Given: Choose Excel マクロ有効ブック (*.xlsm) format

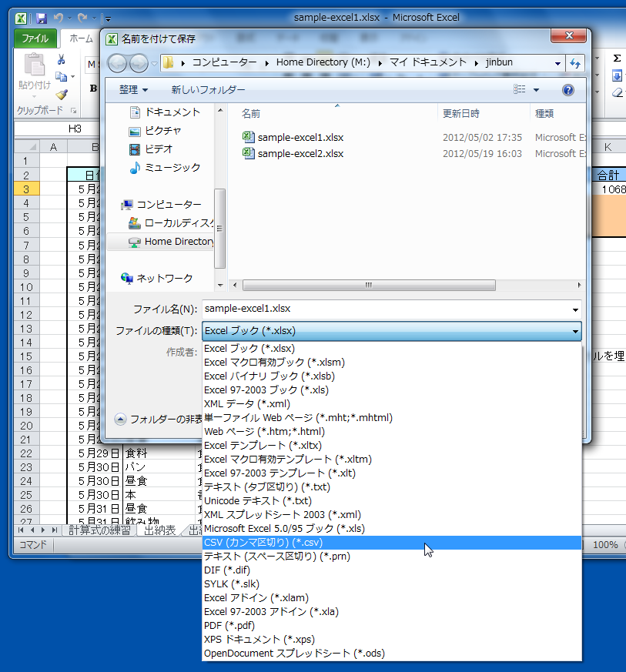Looking at the screenshot, I should click(392, 363).
